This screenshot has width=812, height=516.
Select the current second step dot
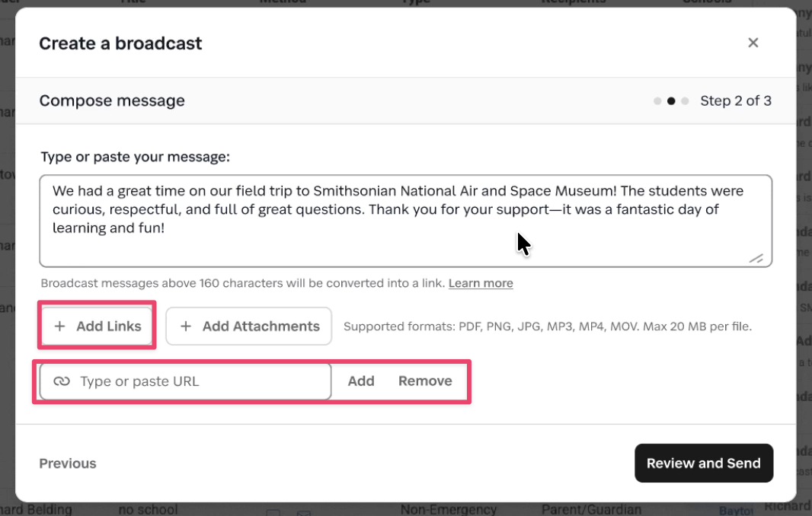tap(671, 101)
